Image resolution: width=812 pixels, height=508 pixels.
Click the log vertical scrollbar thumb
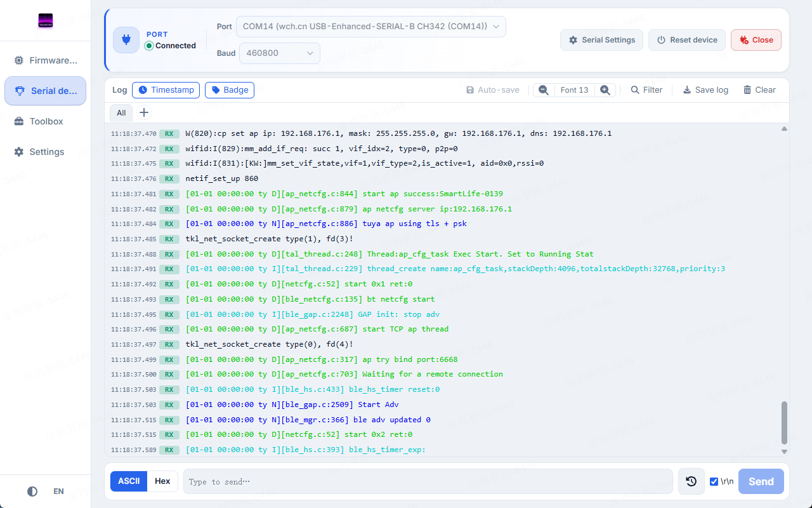(785, 422)
